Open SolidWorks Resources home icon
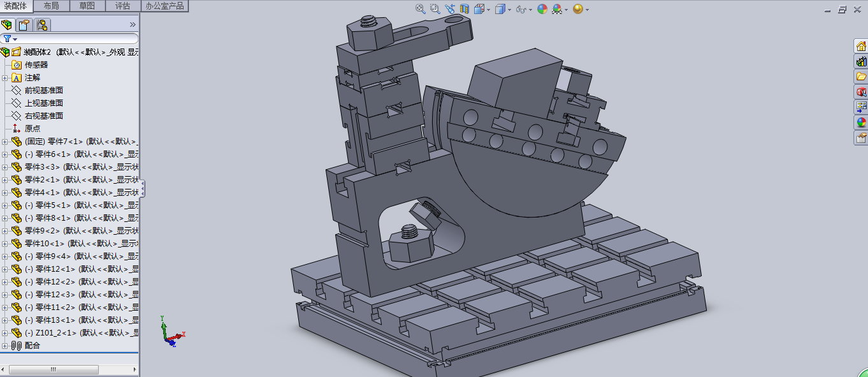Viewport: 868px width, 377px height. 861,46
